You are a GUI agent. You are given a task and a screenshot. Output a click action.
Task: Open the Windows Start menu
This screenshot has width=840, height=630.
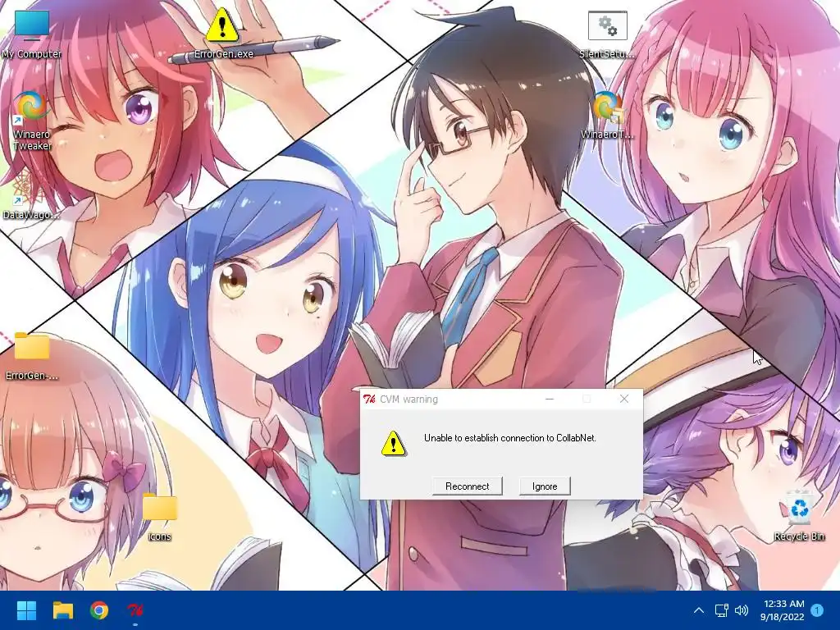pyautogui.click(x=26, y=610)
